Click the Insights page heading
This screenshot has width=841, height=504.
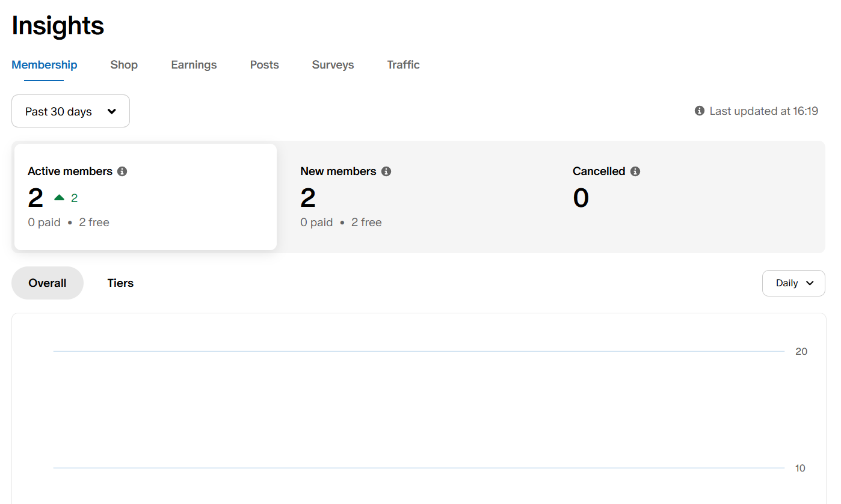pos(58,26)
